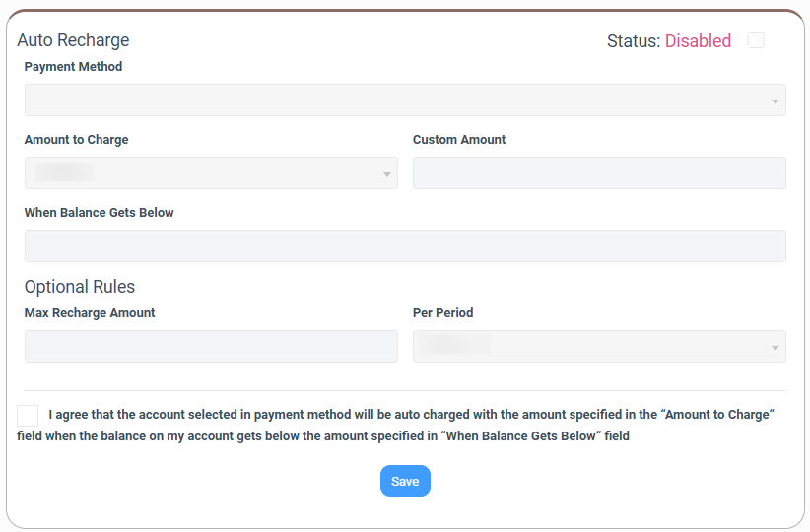Click the pink Disabled status text
810x532 pixels.
pos(698,40)
